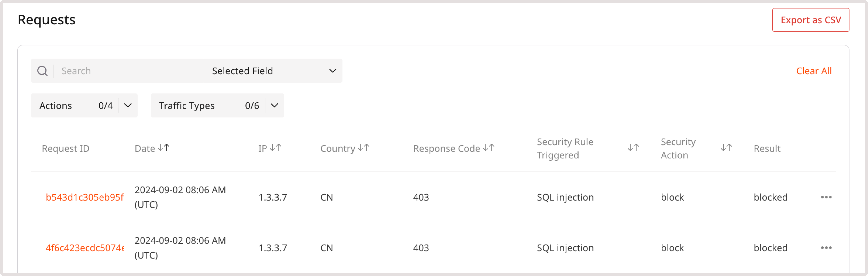868x276 pixels.
Task: Click the Export as CSV button
Action: pos(810,20)
